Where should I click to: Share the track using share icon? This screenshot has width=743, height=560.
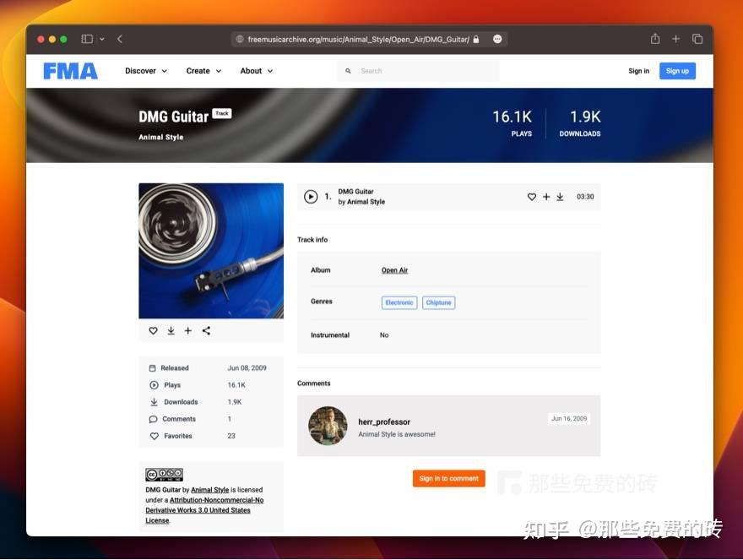pos(206,330)
